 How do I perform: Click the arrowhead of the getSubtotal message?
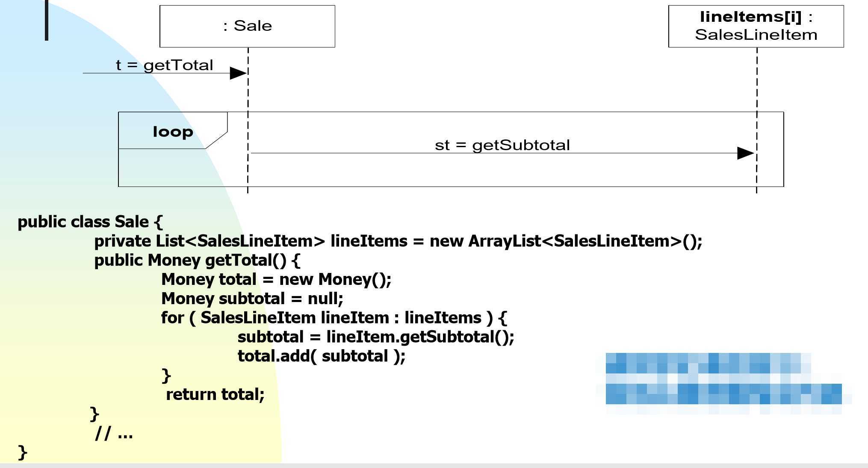745,153
